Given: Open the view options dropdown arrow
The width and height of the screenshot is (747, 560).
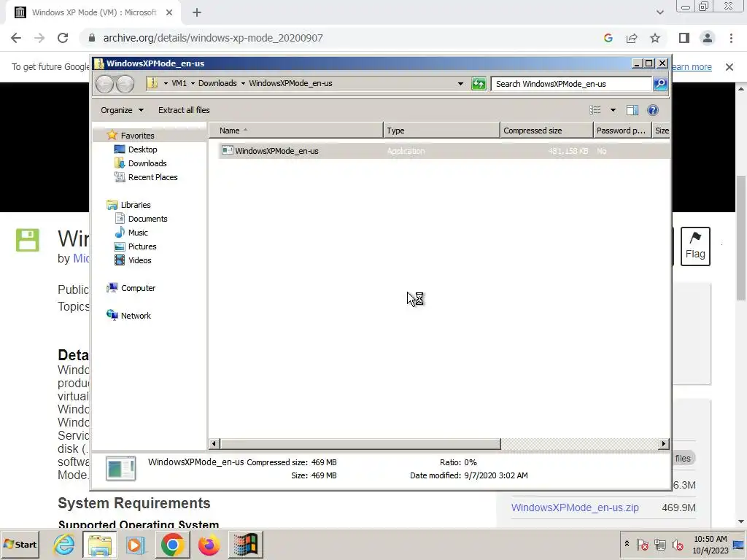Looking at the screenshot, I should coord(613,110).
